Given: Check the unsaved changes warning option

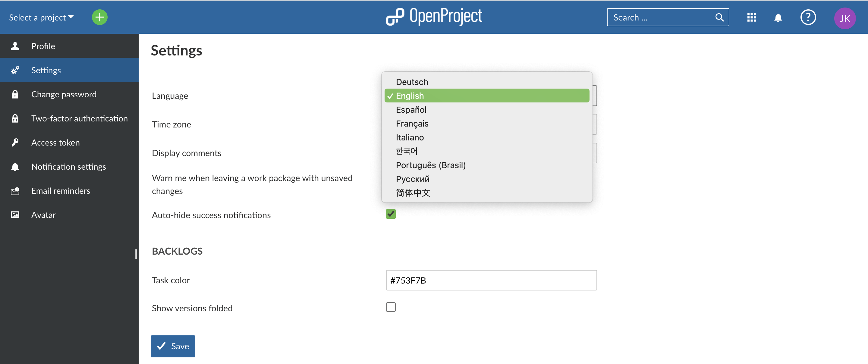Looking at the screenshot, I should pyautogui.click(x=391, y=184).
